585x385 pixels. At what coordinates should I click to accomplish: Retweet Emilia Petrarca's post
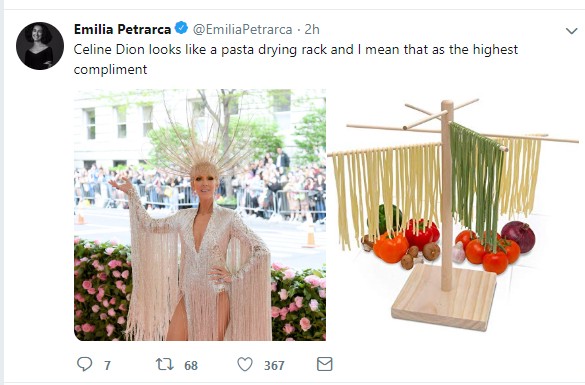coord(165,364)
